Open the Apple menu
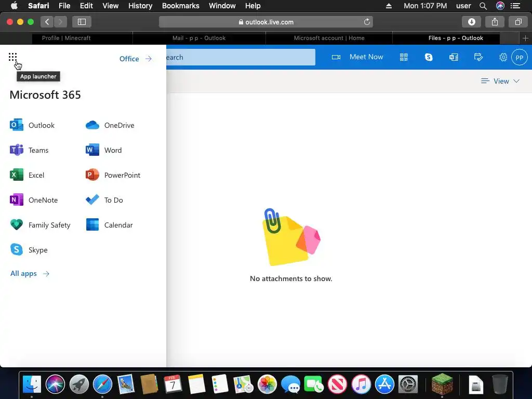The image size is (532, 399). [x=14, y=6]
